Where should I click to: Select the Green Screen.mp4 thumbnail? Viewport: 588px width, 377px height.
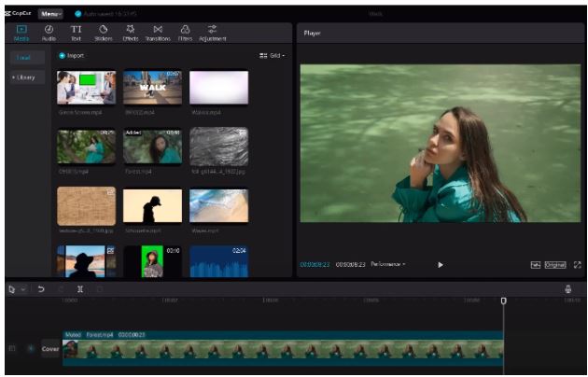(x=86, y=88)
